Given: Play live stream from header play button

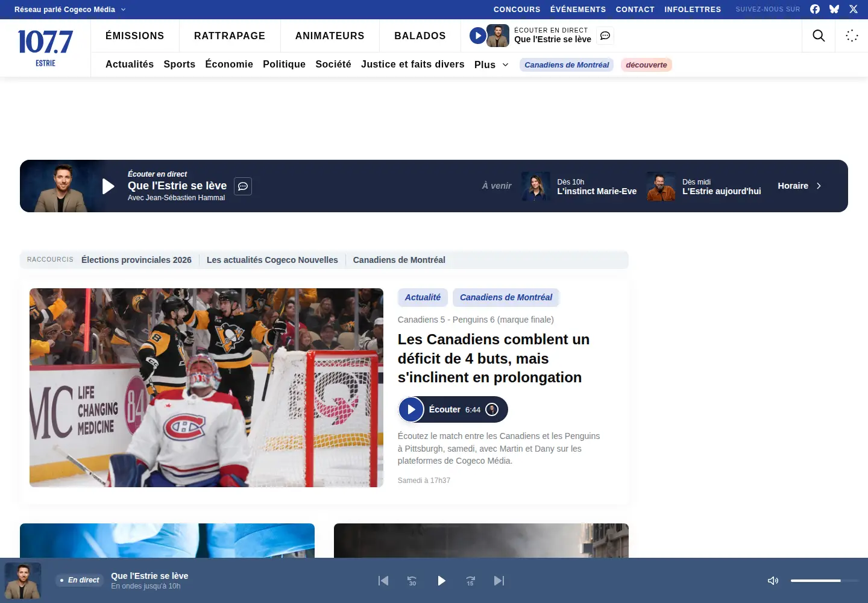Looking at the screenshot, I should tap(477, 36).
